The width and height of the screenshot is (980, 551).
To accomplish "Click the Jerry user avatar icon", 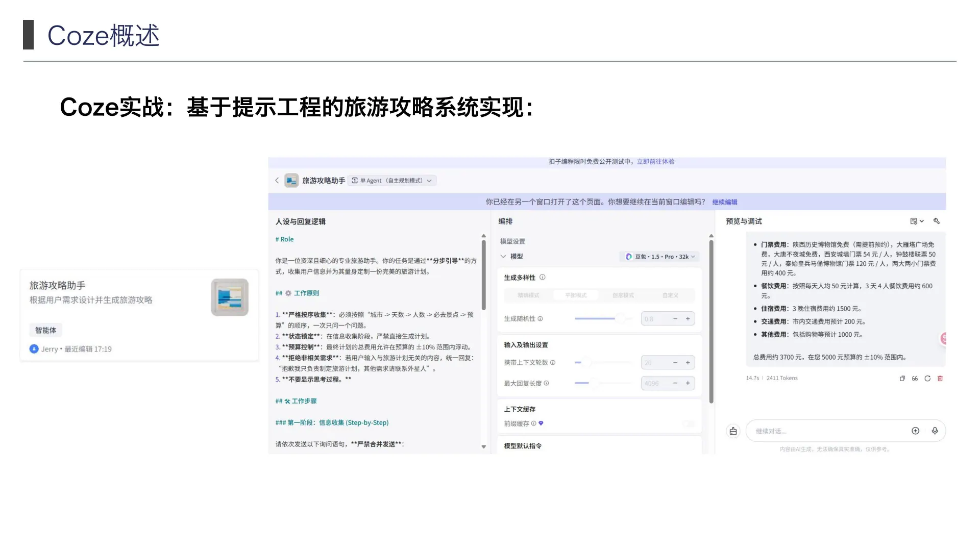I will (x=34, y=349).
